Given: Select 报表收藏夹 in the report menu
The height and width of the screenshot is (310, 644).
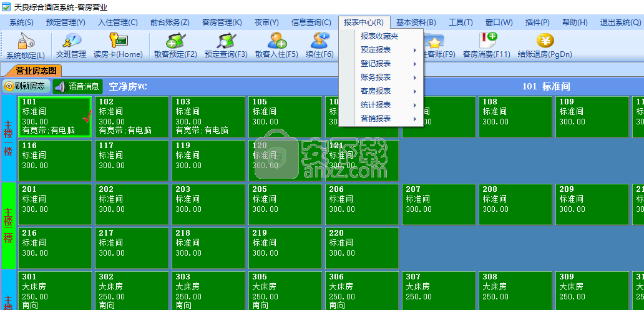Looking at the screenshot, I should point(381,37).
